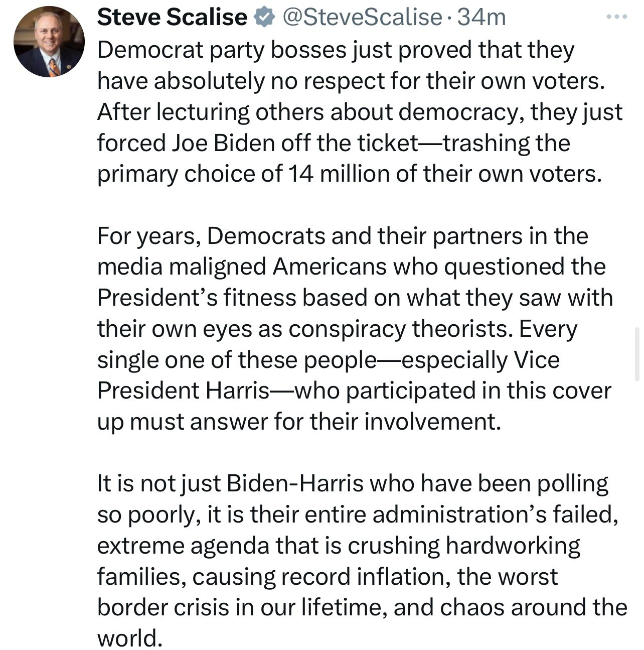Open the @SteveScalise handle link
644x650 pixels.
[x=362, y=18]
